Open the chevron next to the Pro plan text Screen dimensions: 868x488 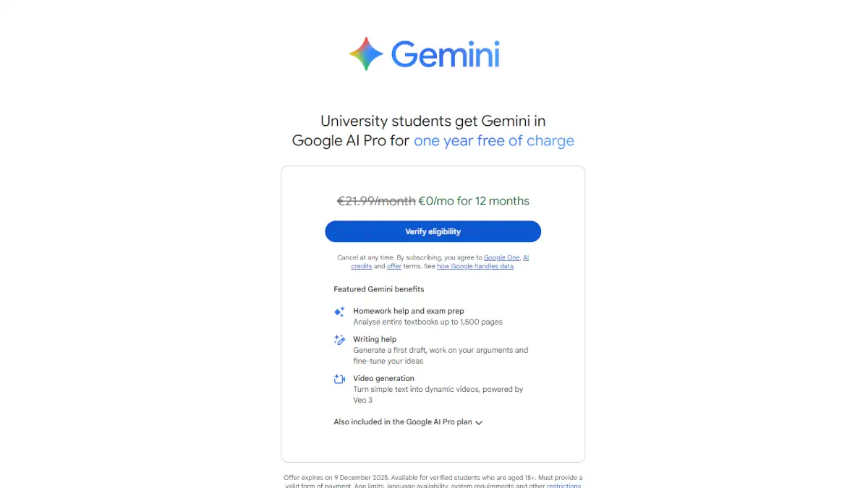pos(478,422)
